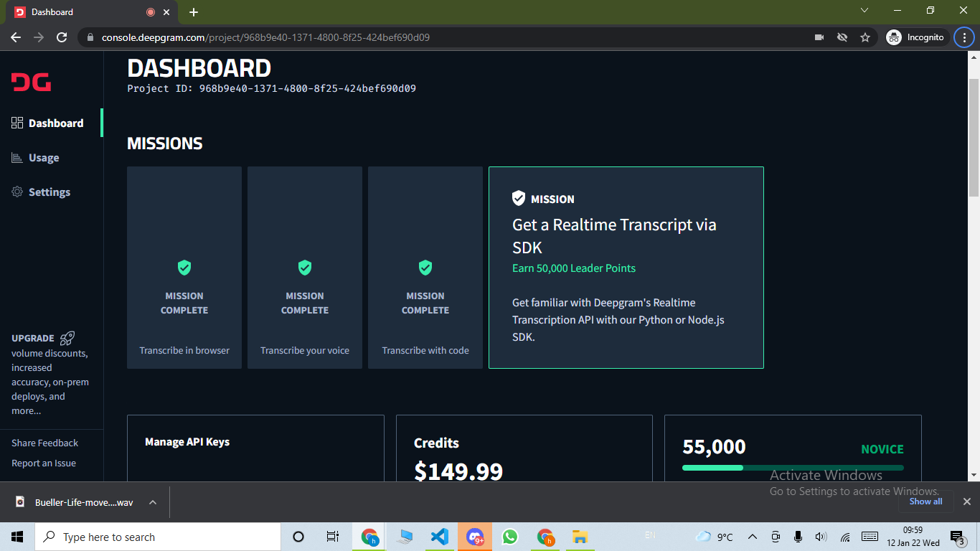Open the Usage sidebar item
Image resolution: width=980 pixels, height=551 pixels.
tap(52, 158)
